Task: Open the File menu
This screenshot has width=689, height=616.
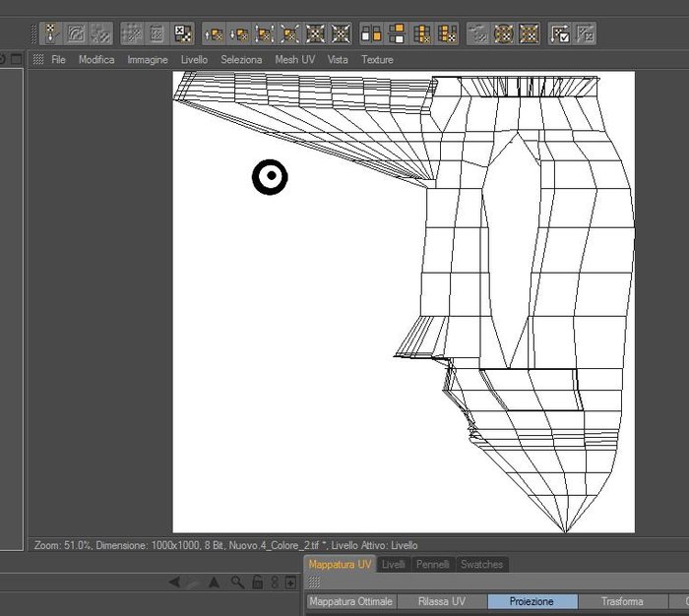Action: tap(58, 60)
